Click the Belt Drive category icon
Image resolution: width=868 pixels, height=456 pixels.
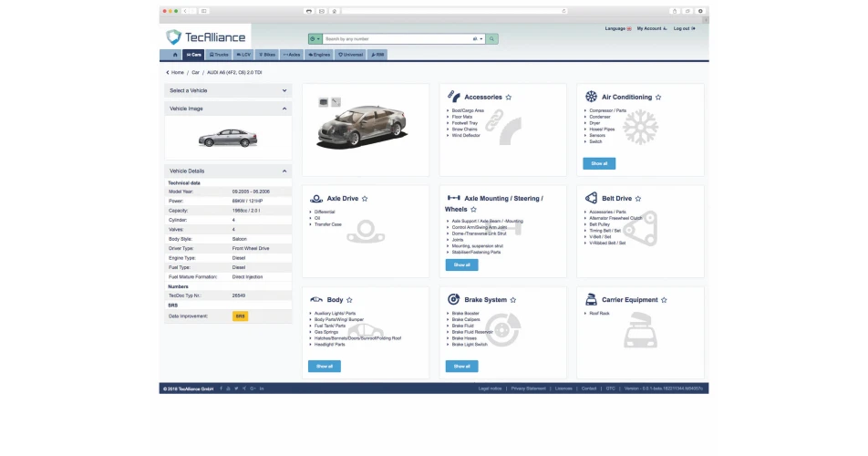point(591,198)
